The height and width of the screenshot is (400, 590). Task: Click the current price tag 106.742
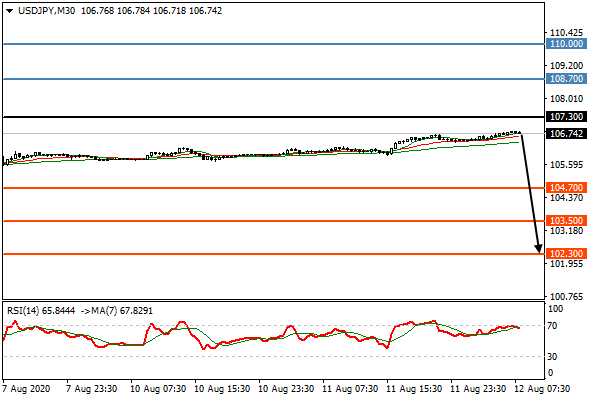coord(566,134)
